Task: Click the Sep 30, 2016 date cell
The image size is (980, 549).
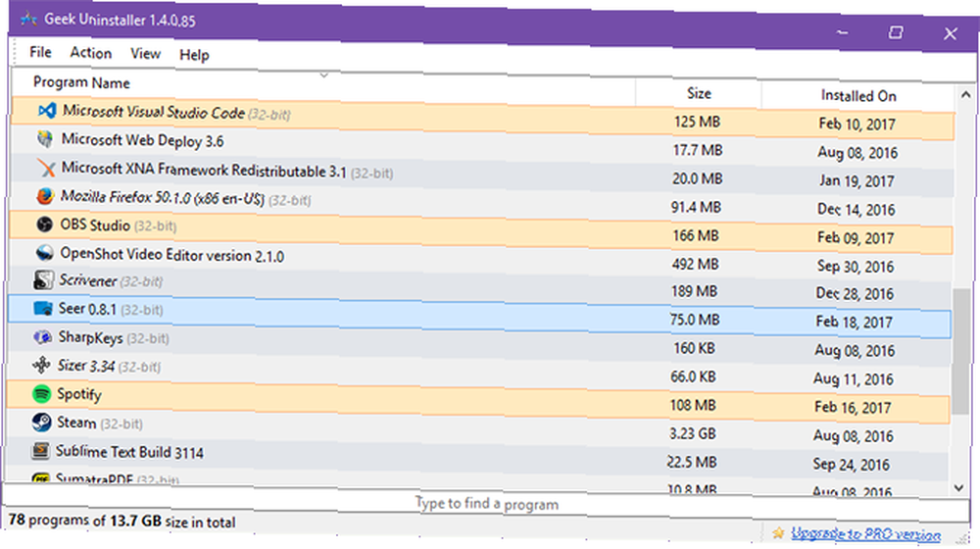Action: (x=855, y=267)
